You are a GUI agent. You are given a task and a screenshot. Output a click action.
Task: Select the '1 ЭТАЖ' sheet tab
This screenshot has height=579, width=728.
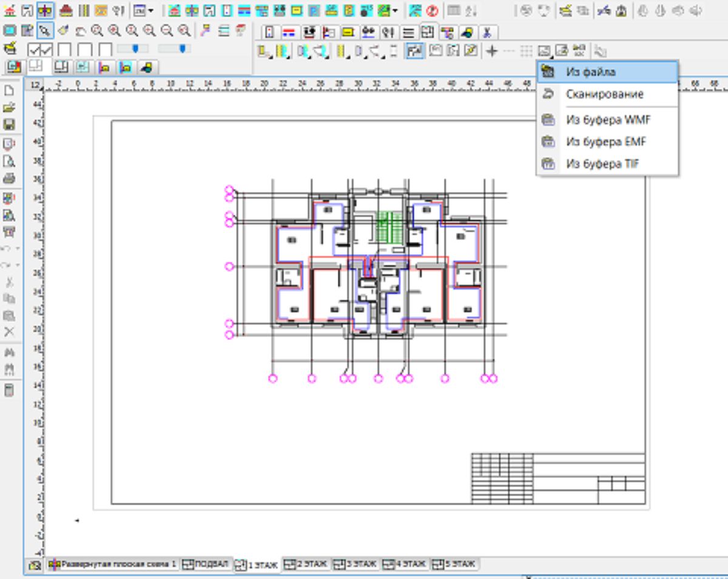(x=257, y=565)
